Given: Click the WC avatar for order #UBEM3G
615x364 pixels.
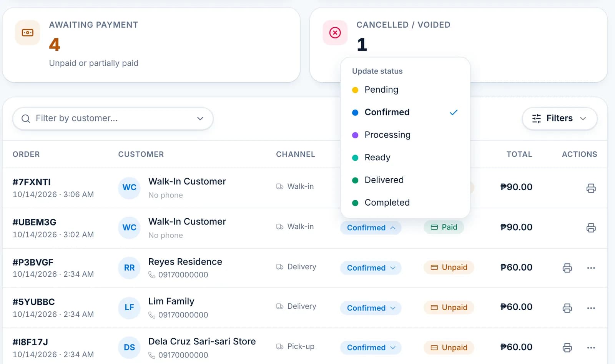Looking at the screenshot, I should 129,228.
